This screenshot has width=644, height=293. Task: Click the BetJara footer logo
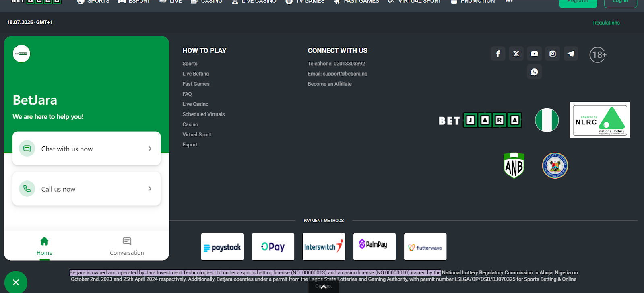pos(480,120)
